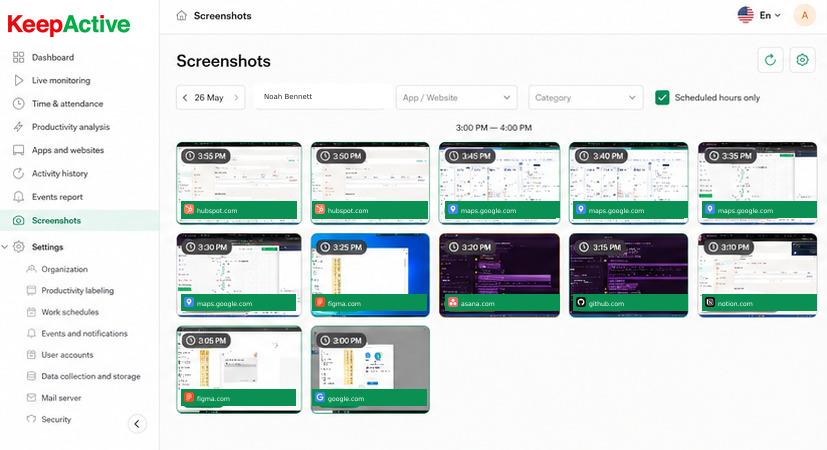This screenshot has width=827, height=450.
Task: Collapse sidebar with the chevron button
Action: coord(137,424)
